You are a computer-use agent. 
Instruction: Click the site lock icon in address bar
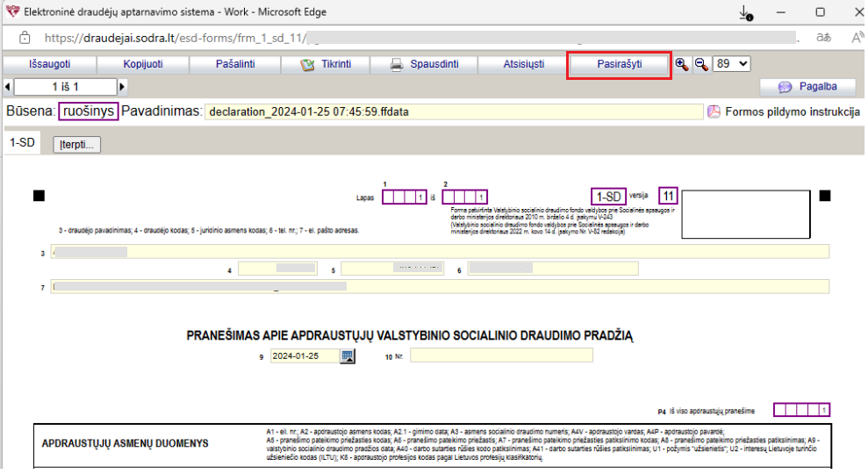[24, 38]
